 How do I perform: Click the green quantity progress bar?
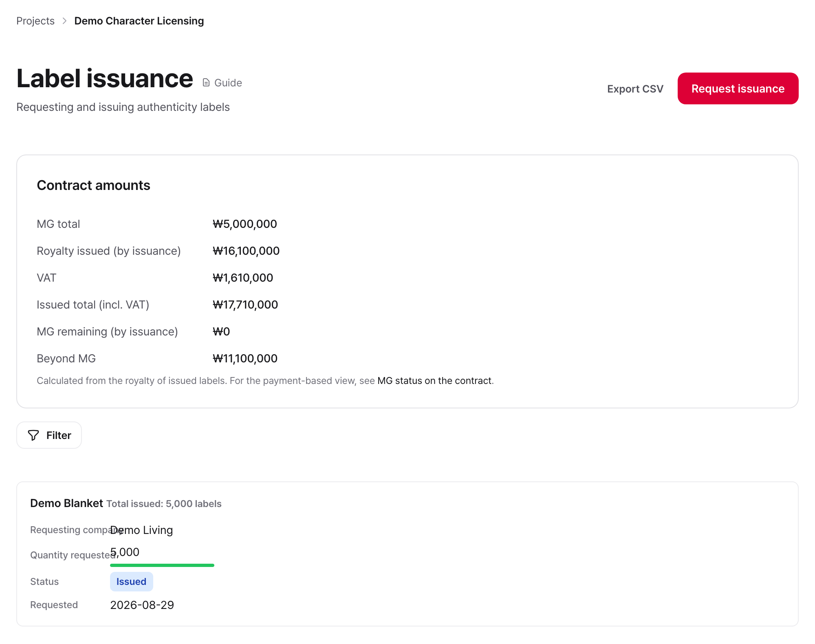162,565
